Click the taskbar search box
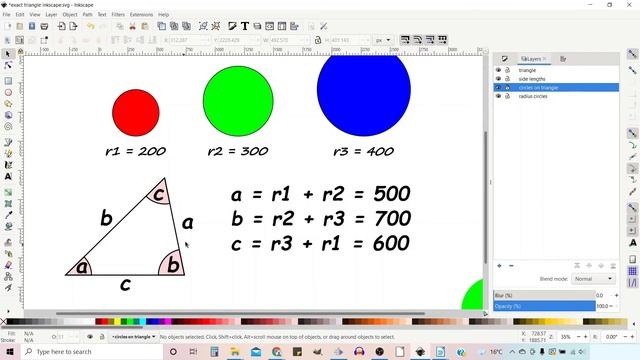Screen dimensions: 640x360 coord(92,351)
